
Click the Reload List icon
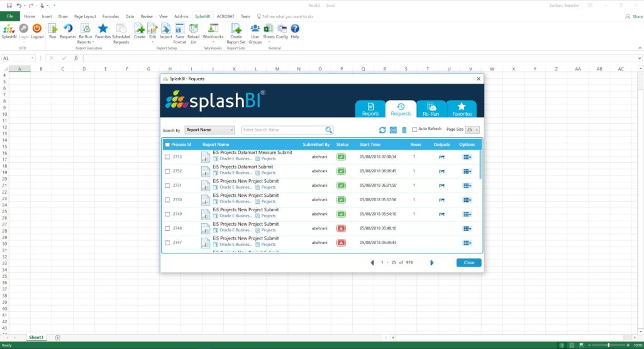(194, 28)
